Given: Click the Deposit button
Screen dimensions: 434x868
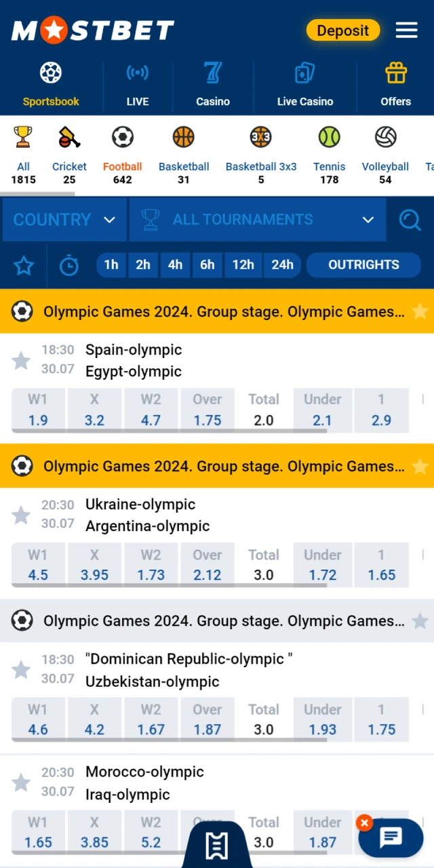Looking at the screenshot, I should [x=343, y=31].
